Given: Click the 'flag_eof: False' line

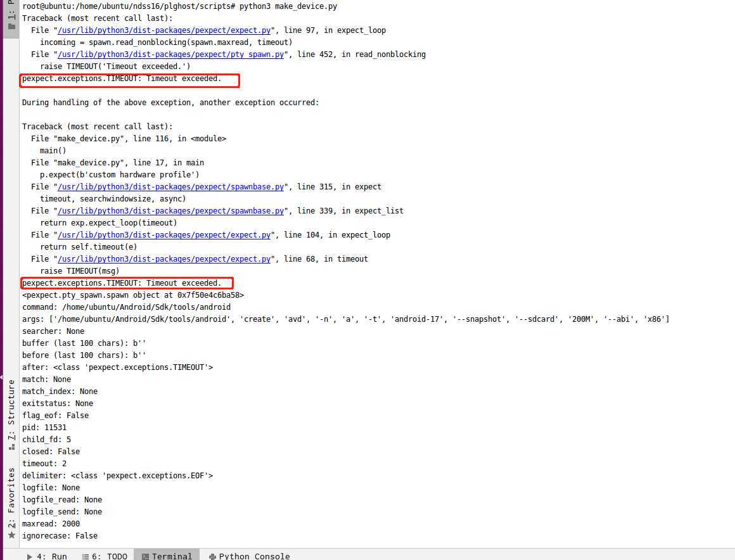Looking at the screenshot, I should 55,415.
